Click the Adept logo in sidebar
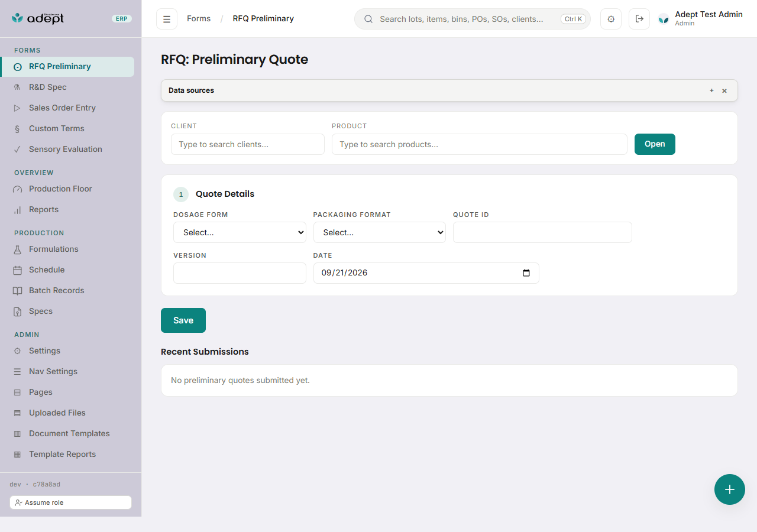 point(38,18)
